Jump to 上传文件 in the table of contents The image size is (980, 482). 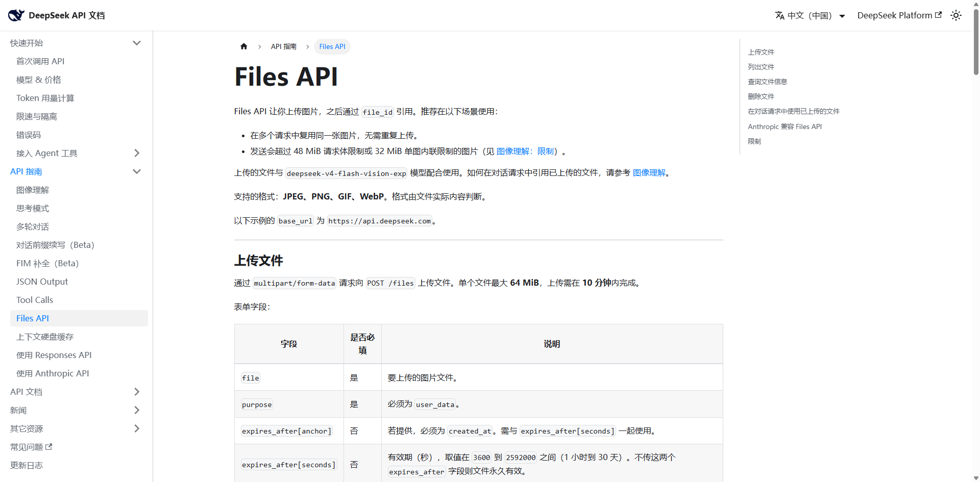click(x=761, y=52)
